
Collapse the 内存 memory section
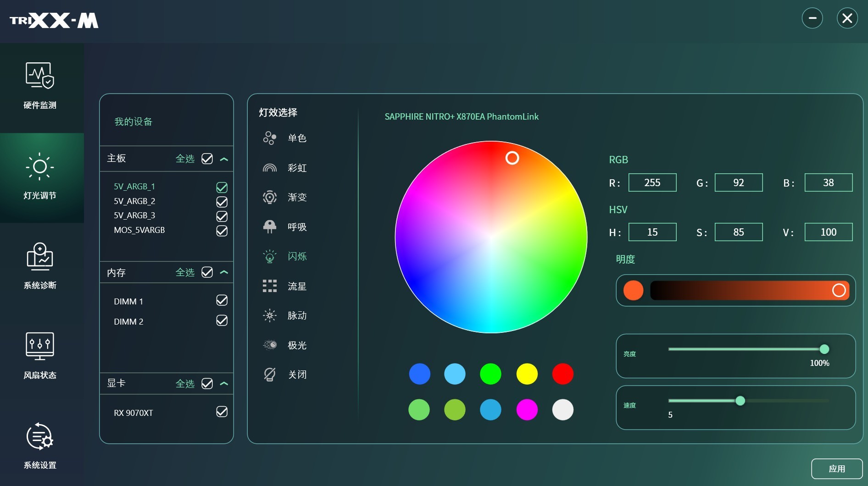click(x=224, y=272)
